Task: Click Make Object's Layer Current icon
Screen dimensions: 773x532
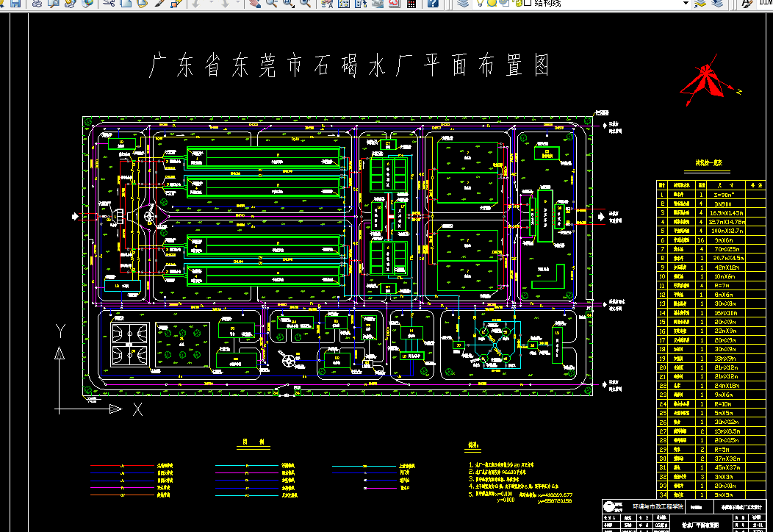Action: (x=700, y=3)
